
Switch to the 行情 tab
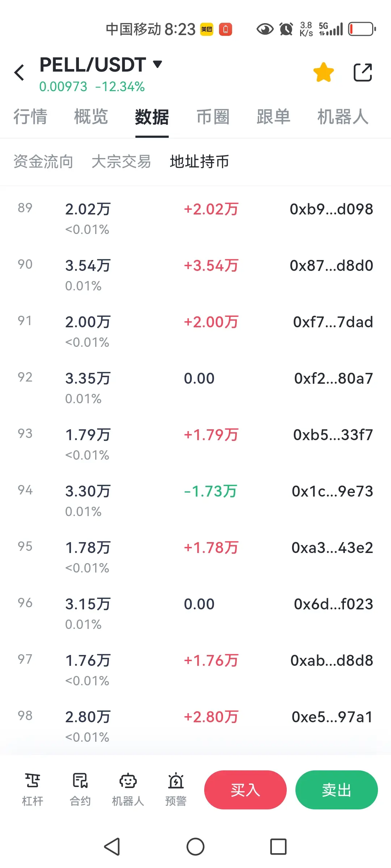[x=30, y=117]
